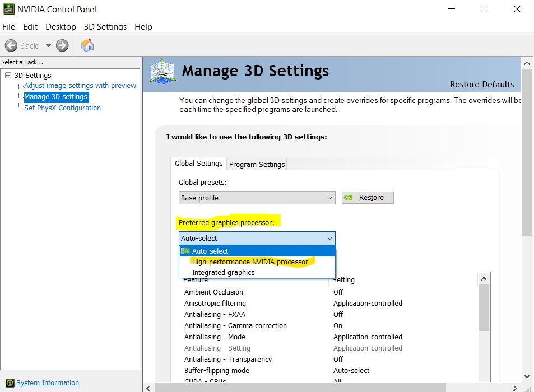Click the Restore button
This screenshot has height=392, width=534.
[368, 198]
